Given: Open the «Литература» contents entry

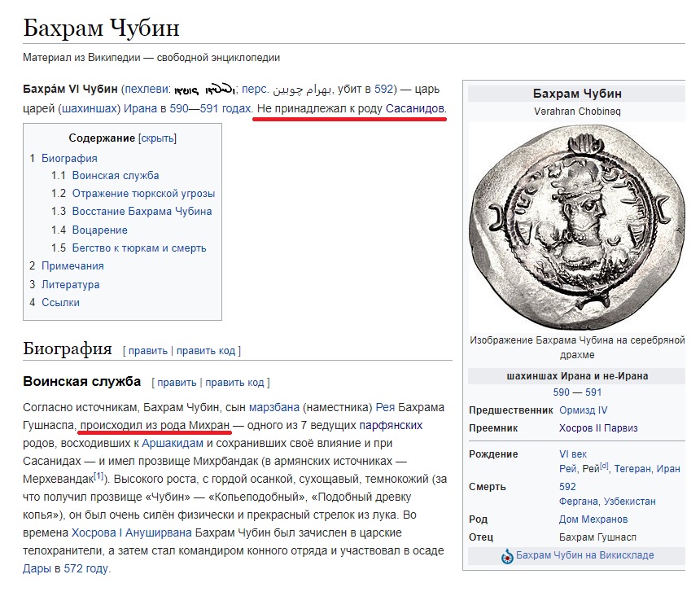Looking at the screenshot, I should click(70, 285).
